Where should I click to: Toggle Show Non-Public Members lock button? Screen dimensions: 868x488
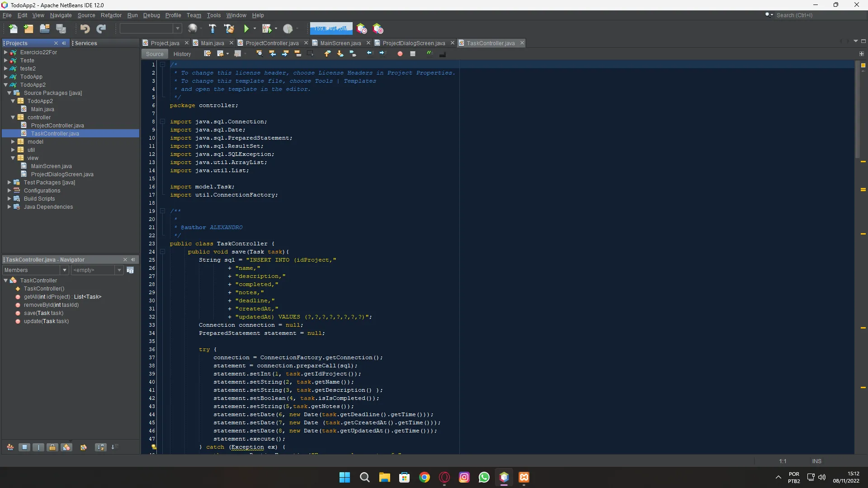pos(52,447)
